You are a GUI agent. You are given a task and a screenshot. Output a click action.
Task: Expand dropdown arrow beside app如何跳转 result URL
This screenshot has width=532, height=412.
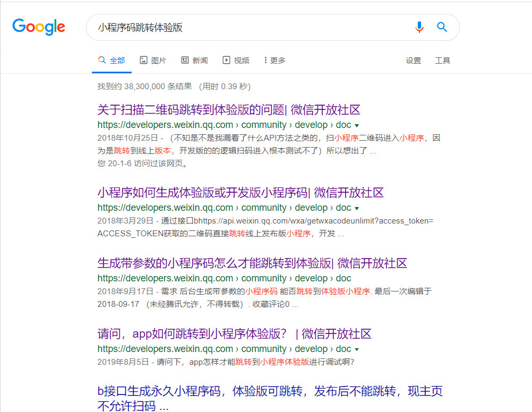357,349
